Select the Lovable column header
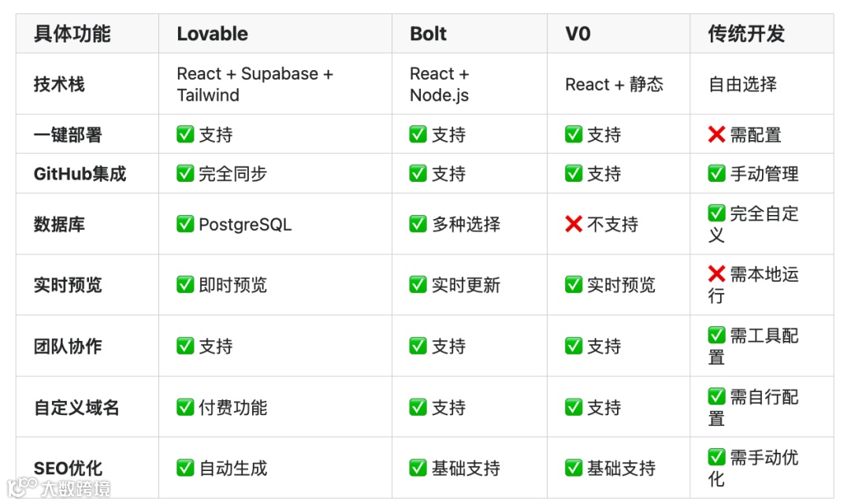 (x=212, y=34)
